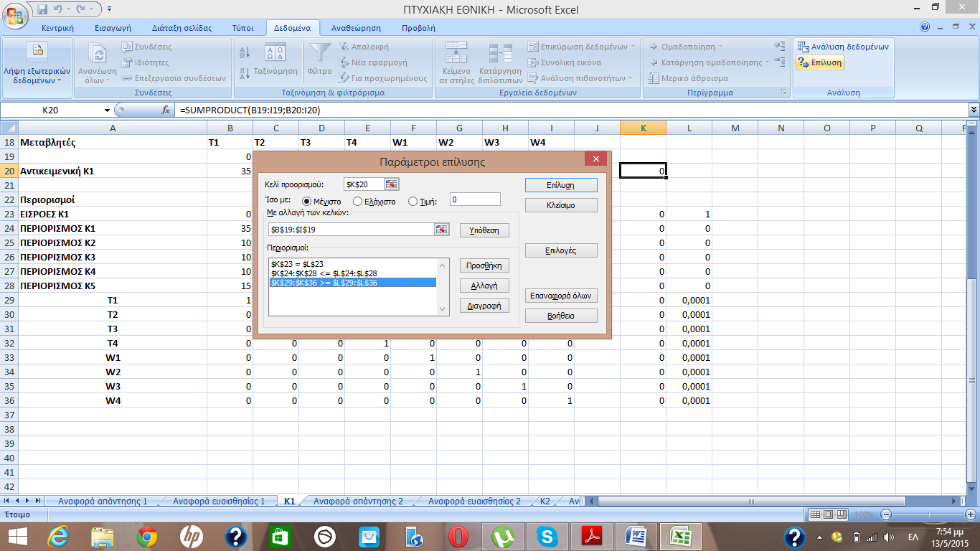Click the Ανανέωση όλων refresh icon

(x=98, y=53)
